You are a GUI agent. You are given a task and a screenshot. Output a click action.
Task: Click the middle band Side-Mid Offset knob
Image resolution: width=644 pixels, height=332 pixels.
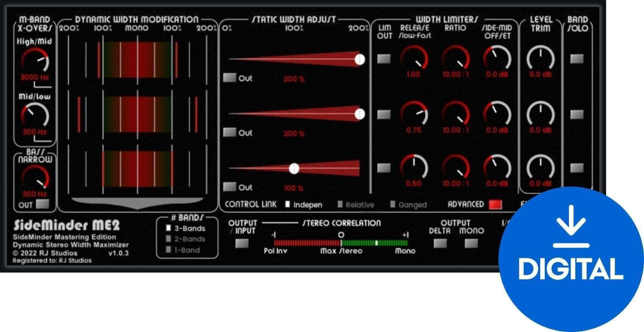[x=497, y=114]
